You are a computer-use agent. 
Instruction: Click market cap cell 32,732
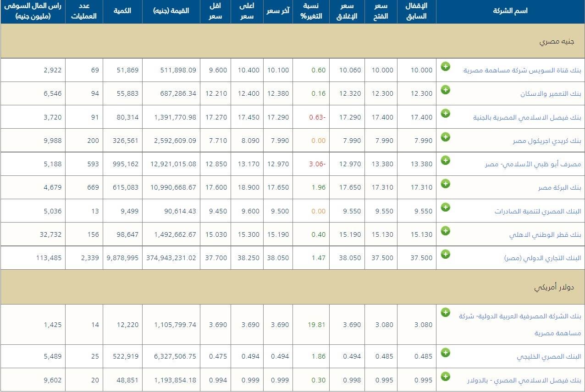pos(51,234)
